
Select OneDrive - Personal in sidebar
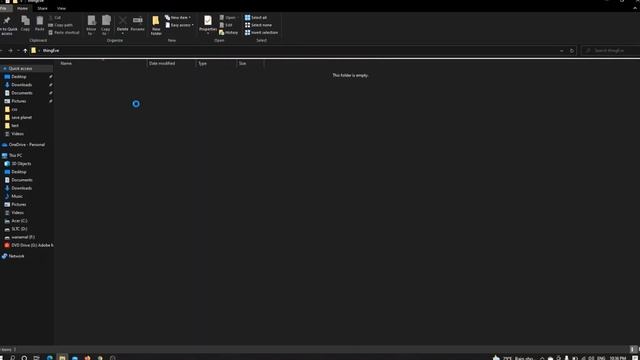27,144
